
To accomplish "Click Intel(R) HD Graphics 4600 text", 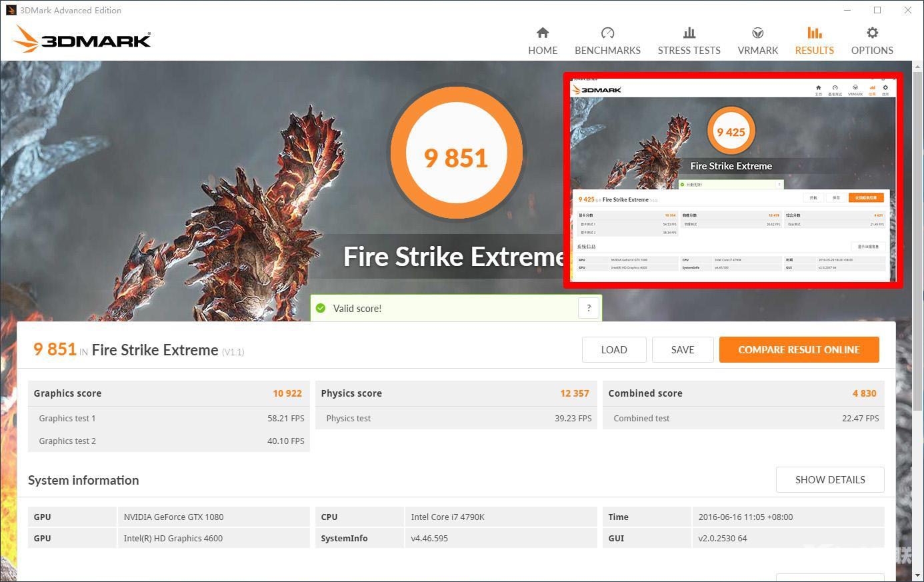I will pyautogui.click(x=173, y=538).
